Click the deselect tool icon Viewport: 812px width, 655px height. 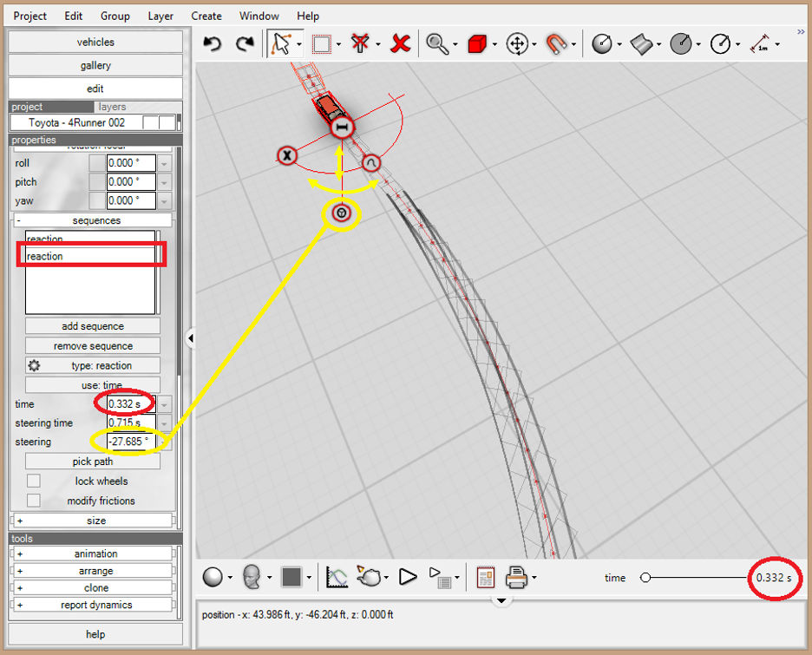pyautogui.click(x=360, y=44)
